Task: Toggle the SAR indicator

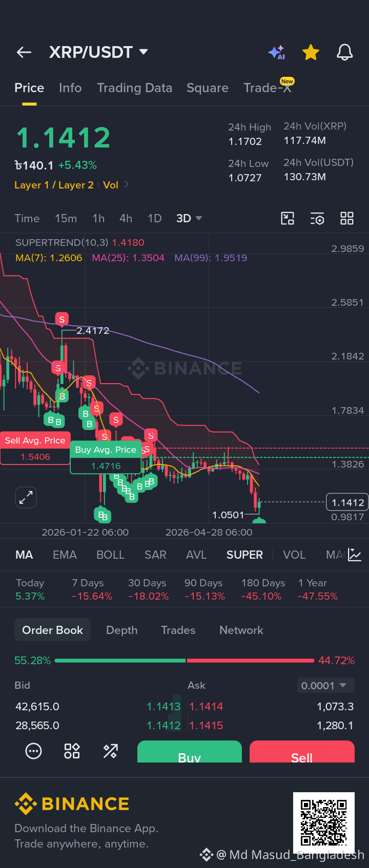Action: [x=155, y=555]
